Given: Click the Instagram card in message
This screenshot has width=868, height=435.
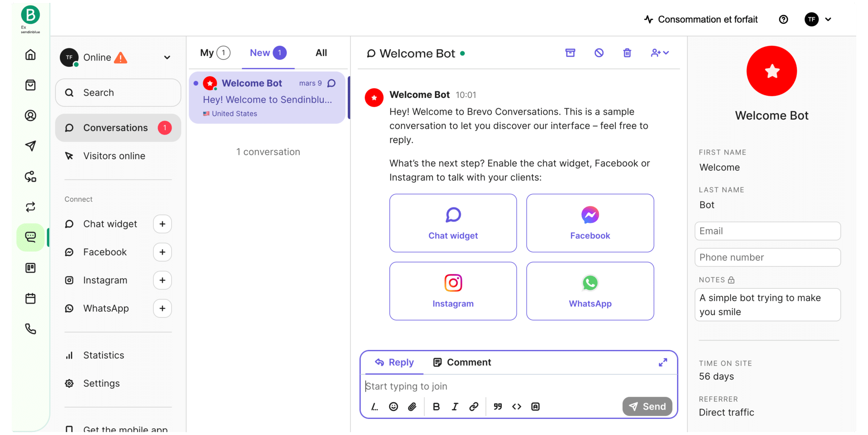Looking at the screenshot, I should tap(453, 291).
